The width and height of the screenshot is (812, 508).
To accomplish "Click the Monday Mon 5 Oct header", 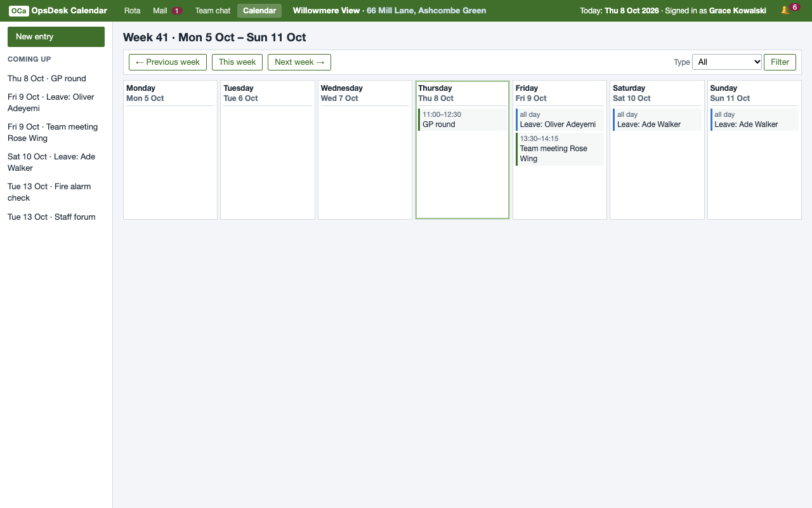I will coord(171,93).
